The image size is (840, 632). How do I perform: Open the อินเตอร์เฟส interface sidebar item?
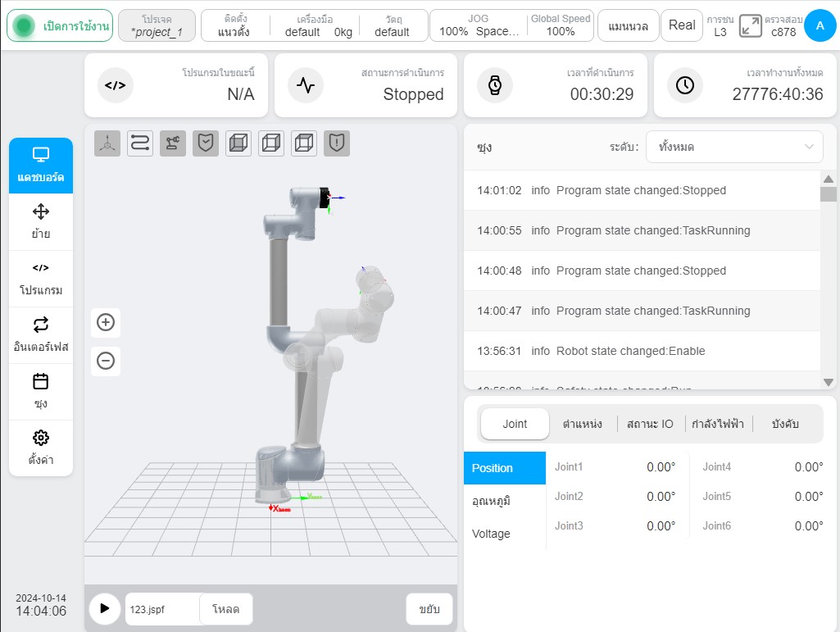[41, 335]
